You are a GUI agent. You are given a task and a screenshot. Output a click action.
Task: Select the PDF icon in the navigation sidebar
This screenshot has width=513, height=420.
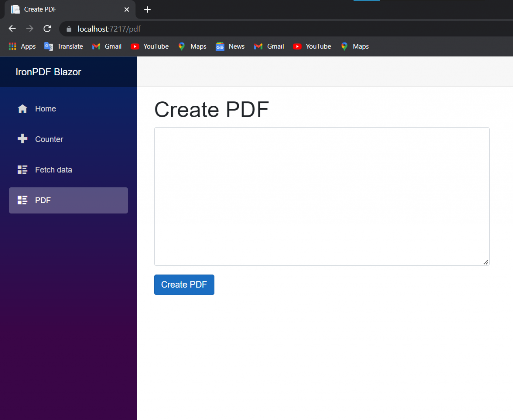point(22,200)
